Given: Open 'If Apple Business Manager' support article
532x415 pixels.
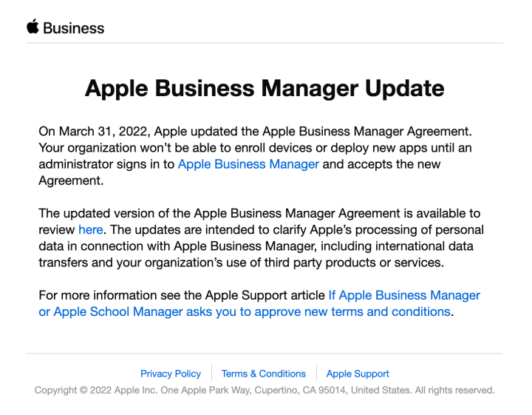Looking at the screenshot, I should (404, 295).
